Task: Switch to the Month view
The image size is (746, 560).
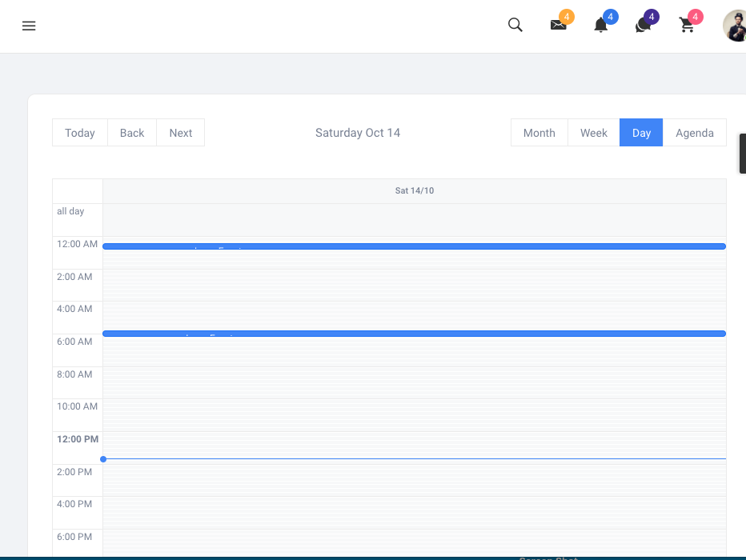Action: coord(539,133)
